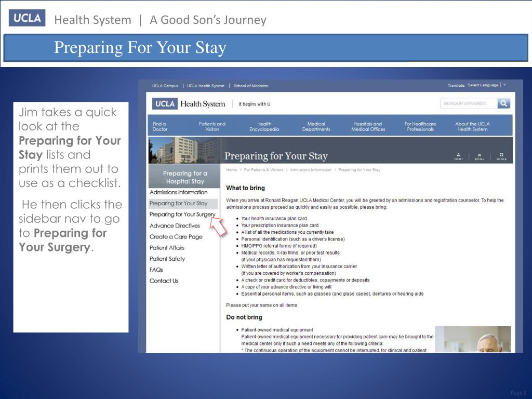This screenshot has width=532, height=399.
Task: Click the 'What to bring' heading
Action: (x=246, y=188)
